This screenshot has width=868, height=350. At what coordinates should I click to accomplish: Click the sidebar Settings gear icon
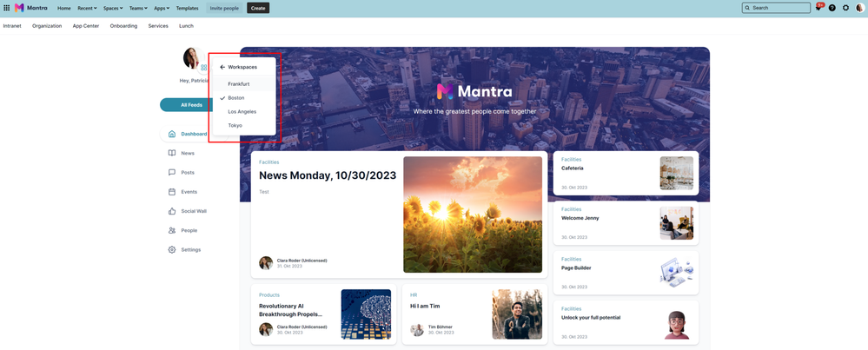[x=172, y=250]
